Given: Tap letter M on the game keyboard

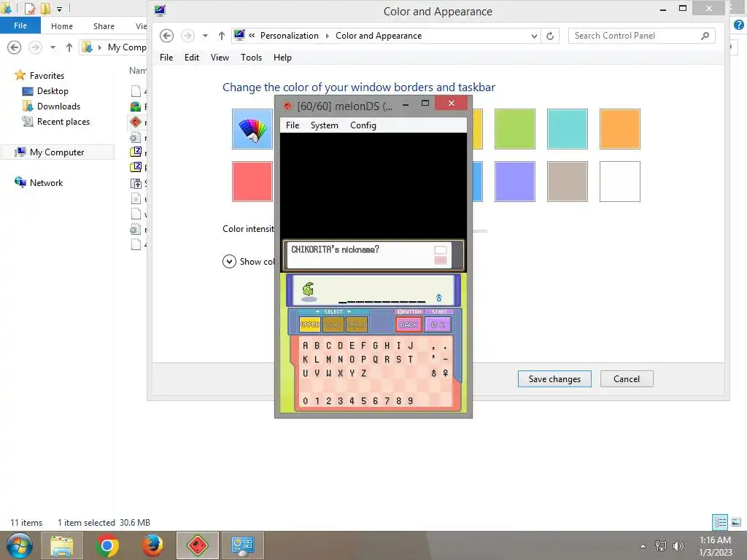Looking at the screenshot, I should [x=329, y=359].
